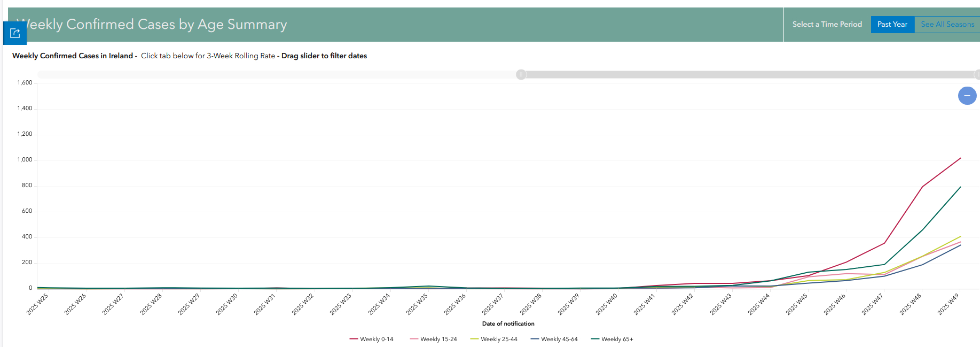
Task: Click the Weekly 0-14 line peak at W49
Action: [x=960, y=158]
